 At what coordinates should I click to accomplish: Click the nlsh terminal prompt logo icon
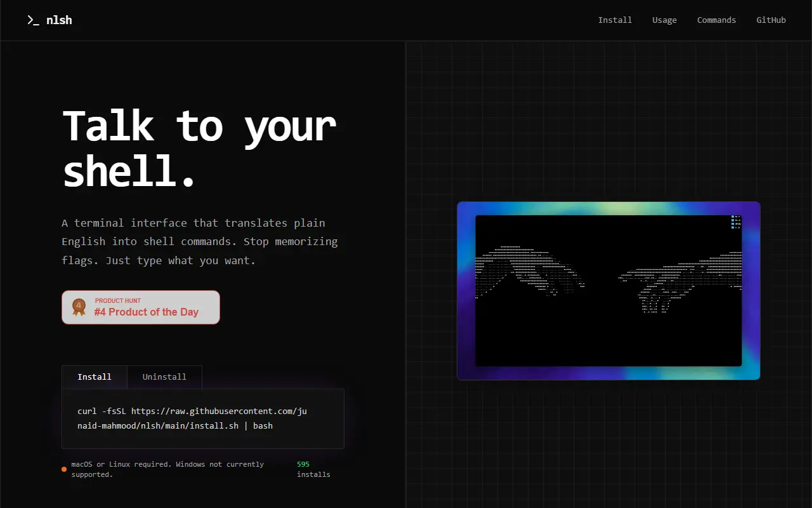33,20
